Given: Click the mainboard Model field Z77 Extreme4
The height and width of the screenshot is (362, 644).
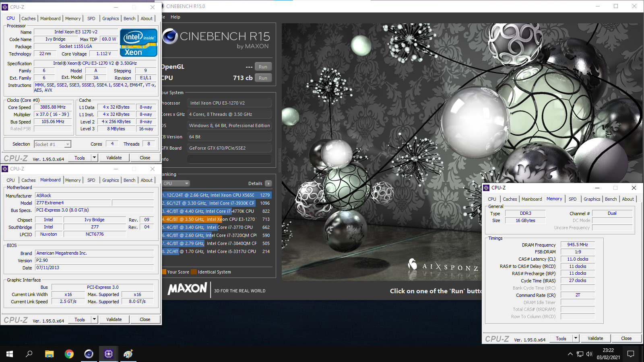Looking at the screenshot, I should click(73, 203).
